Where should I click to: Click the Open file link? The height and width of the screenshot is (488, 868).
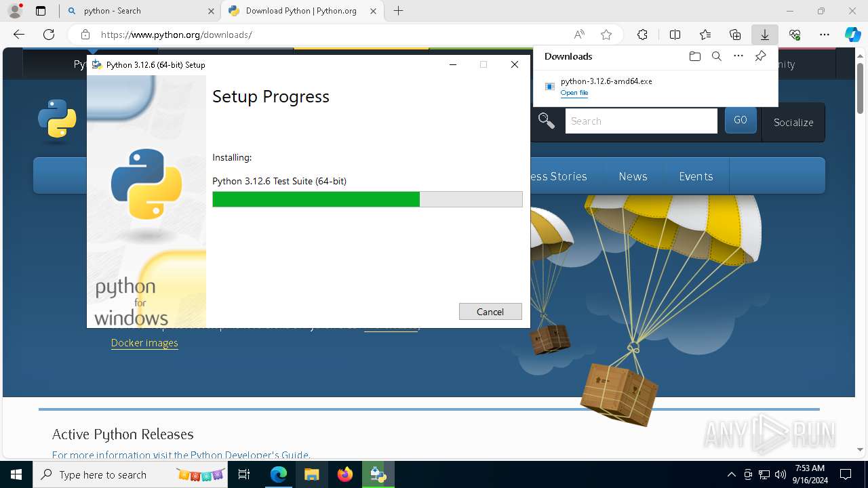click(x=574, y=93)
